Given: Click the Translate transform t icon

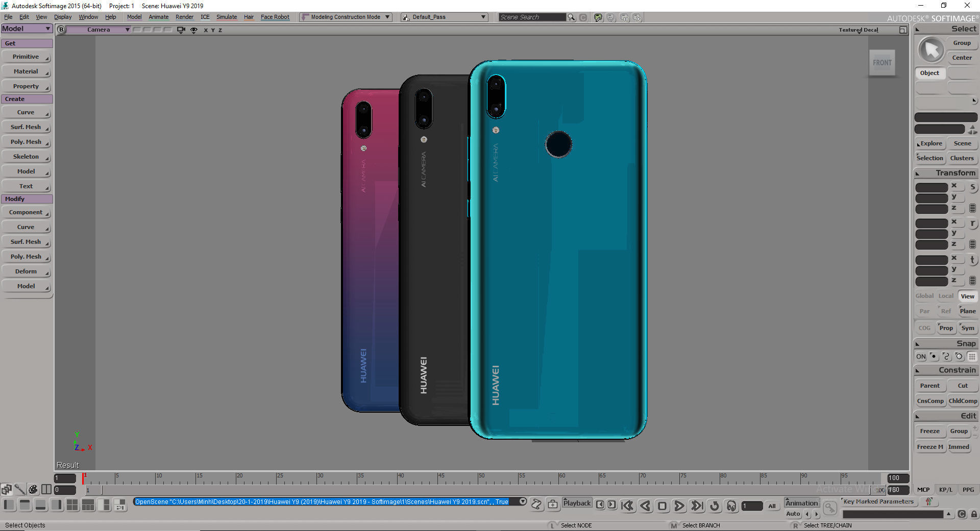Looking at the screenshot, I should (x=972, y=260).
